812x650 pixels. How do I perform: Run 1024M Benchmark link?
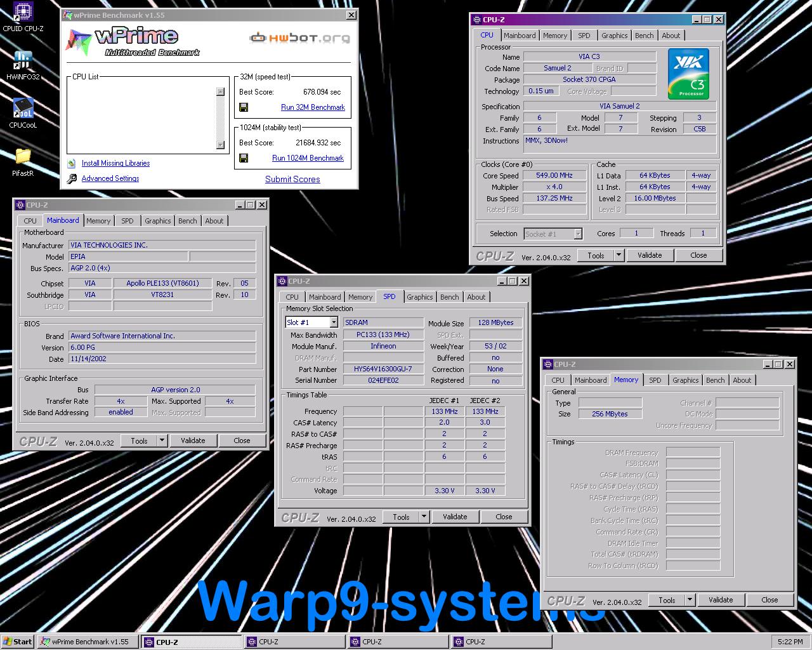pos(308,158)
